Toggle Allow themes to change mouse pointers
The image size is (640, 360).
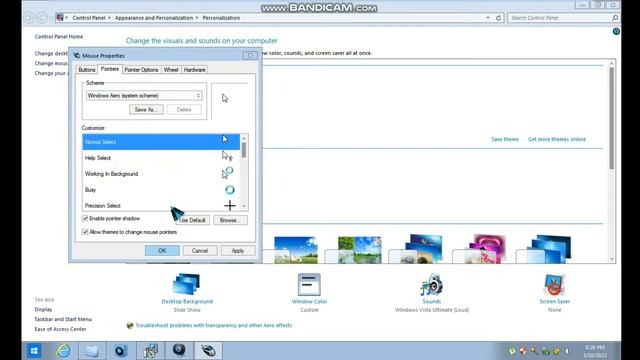coord(85,232)
